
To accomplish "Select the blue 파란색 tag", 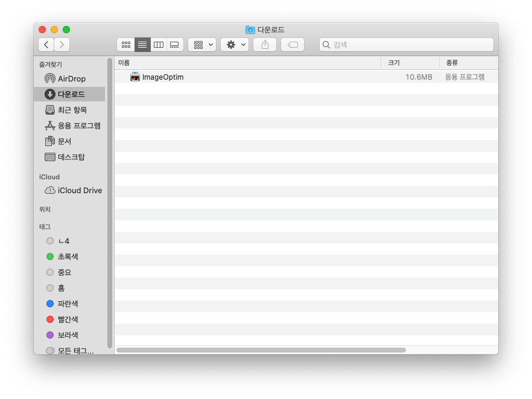I will [x=69, y=304].
